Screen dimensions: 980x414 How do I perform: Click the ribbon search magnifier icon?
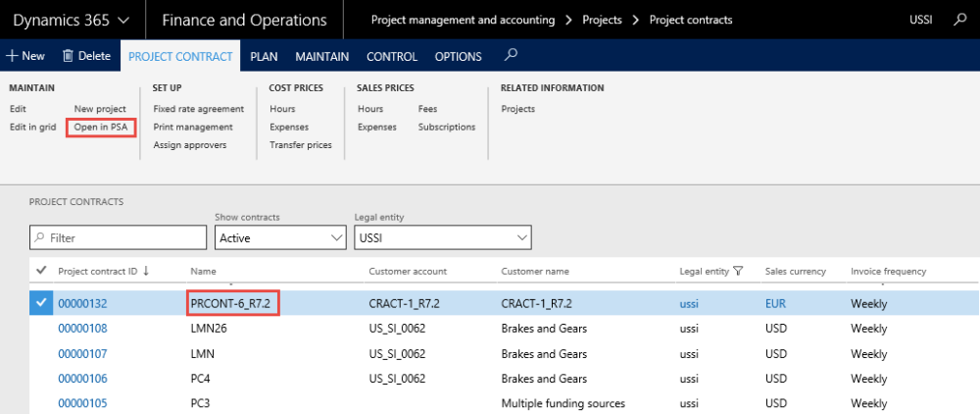point(512,55)
